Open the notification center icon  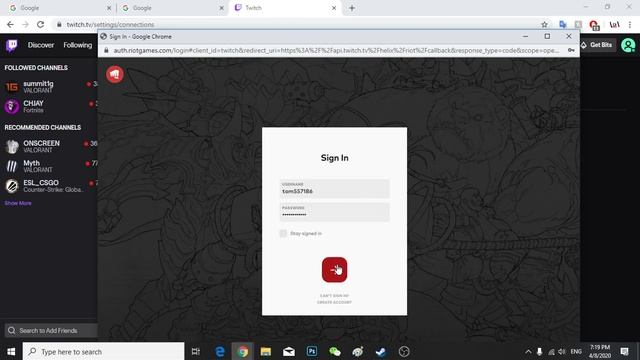624,351
